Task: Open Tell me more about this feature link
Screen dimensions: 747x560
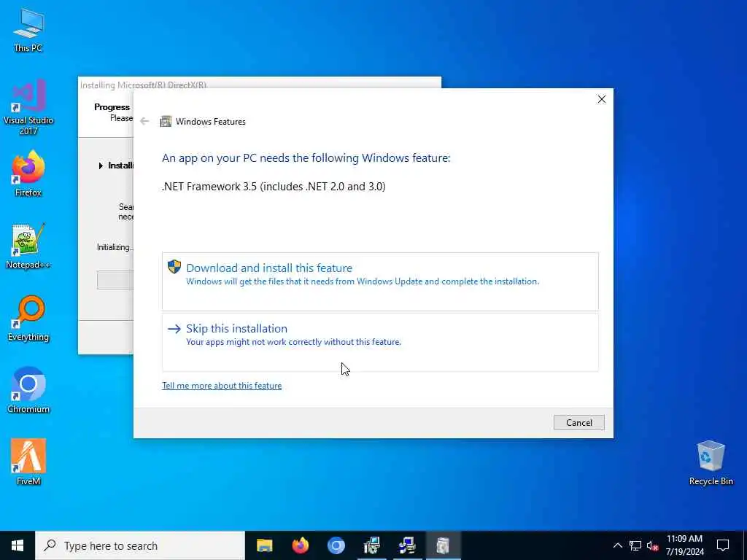Action: coord(222,386)
